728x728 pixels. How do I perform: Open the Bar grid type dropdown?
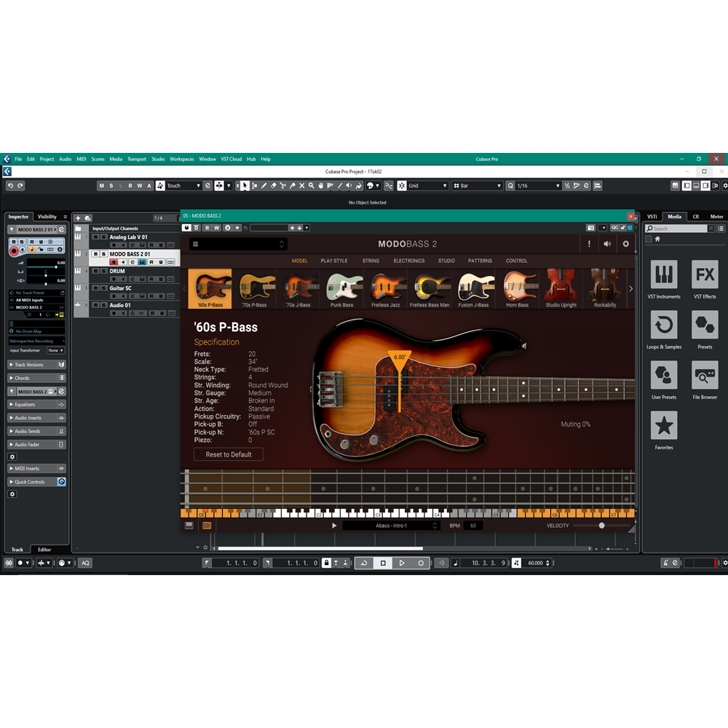(478, 186)
